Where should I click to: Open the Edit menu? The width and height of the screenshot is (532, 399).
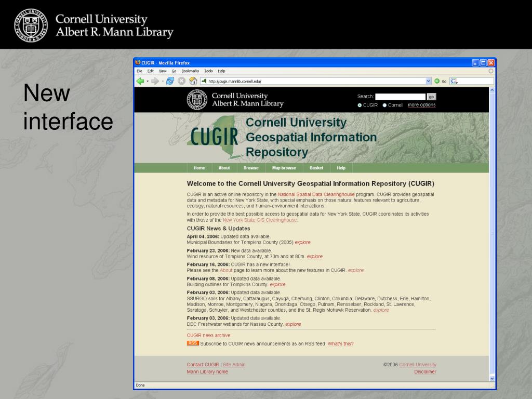(150, 71)
